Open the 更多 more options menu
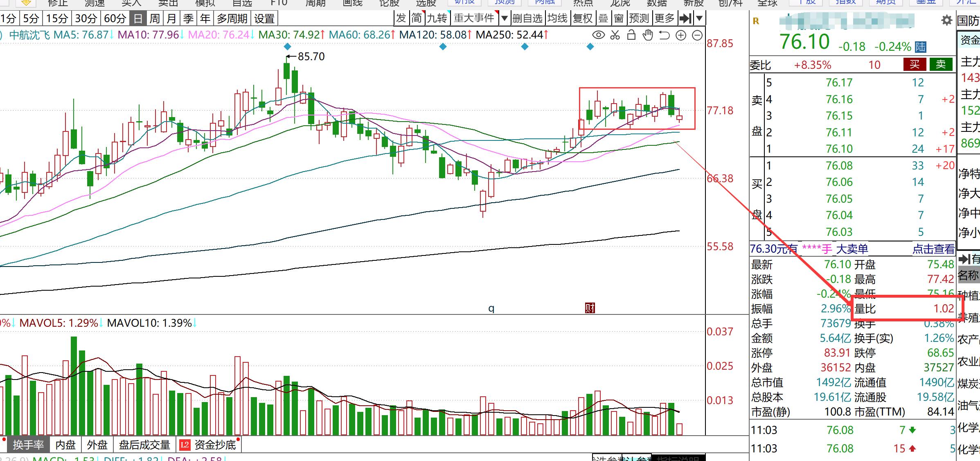The height and width of the screenshot is (461, 980). pos(664,18)
